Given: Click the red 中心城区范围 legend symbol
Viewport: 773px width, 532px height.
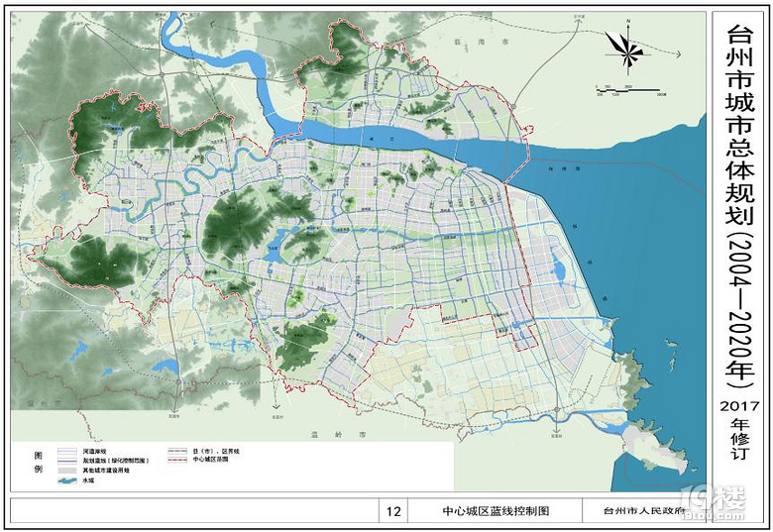Looking at the screenshot, I should click(178, 461).
